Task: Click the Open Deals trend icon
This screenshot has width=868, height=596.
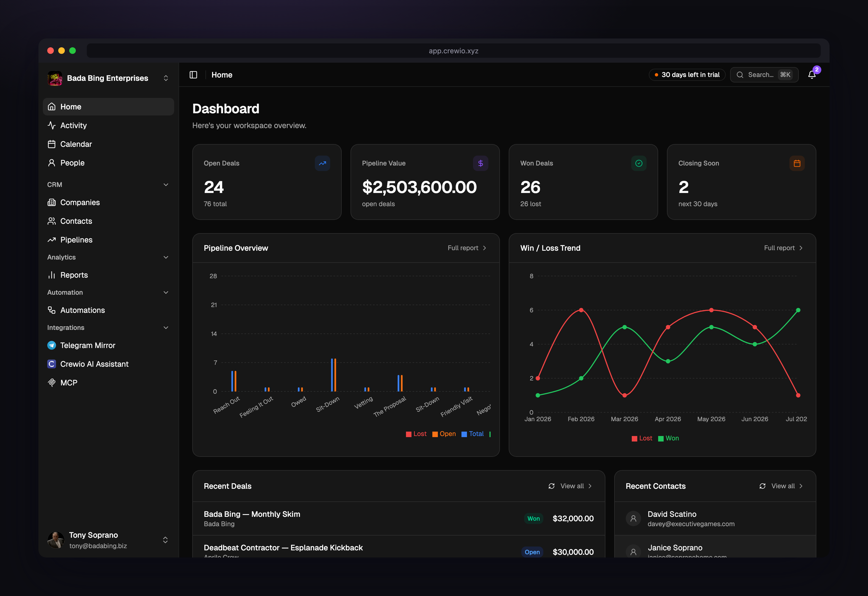Action: [x=322, y=163]
